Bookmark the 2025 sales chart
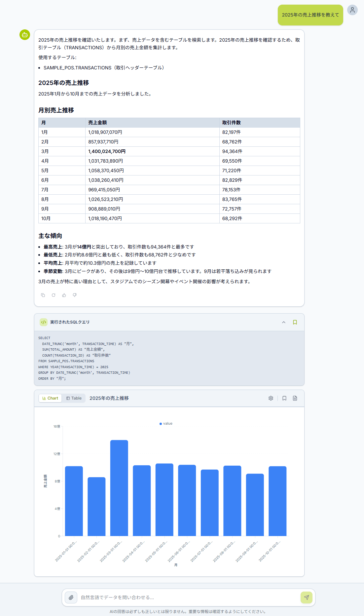Viewport: 364px width, 616px height. tap(284, 398)
